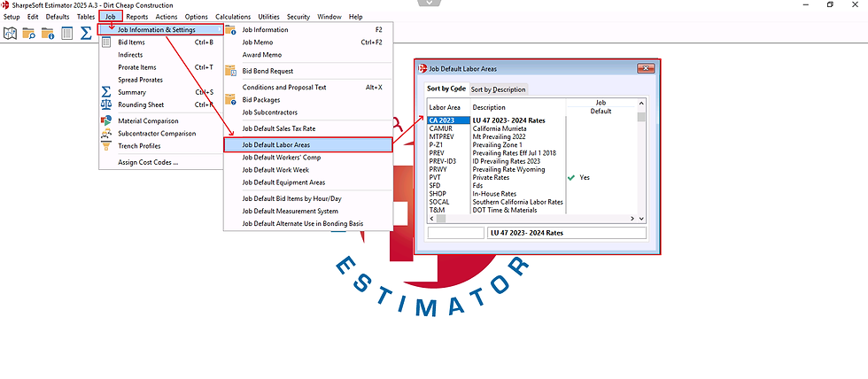Choose Bid Items from the Job menu
Viewport: 868px width, 379px height.
pyautogui.click(x=160, y=42)
